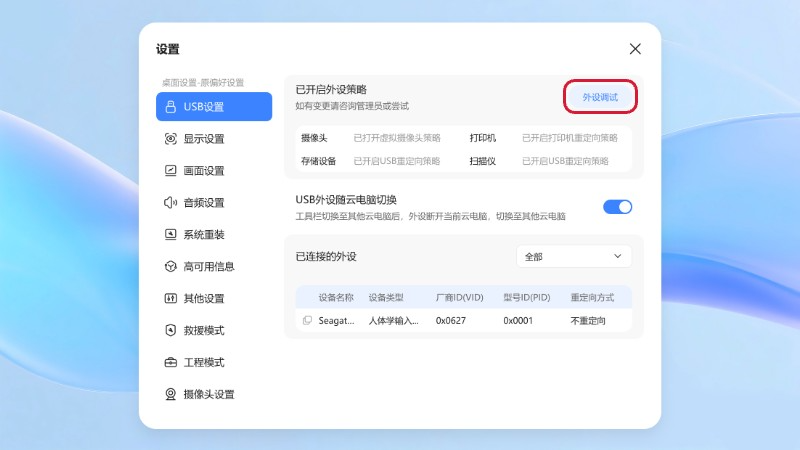Click the 设备名称 column header
Viewport: 800px width, 450px height.
[336, 297]
